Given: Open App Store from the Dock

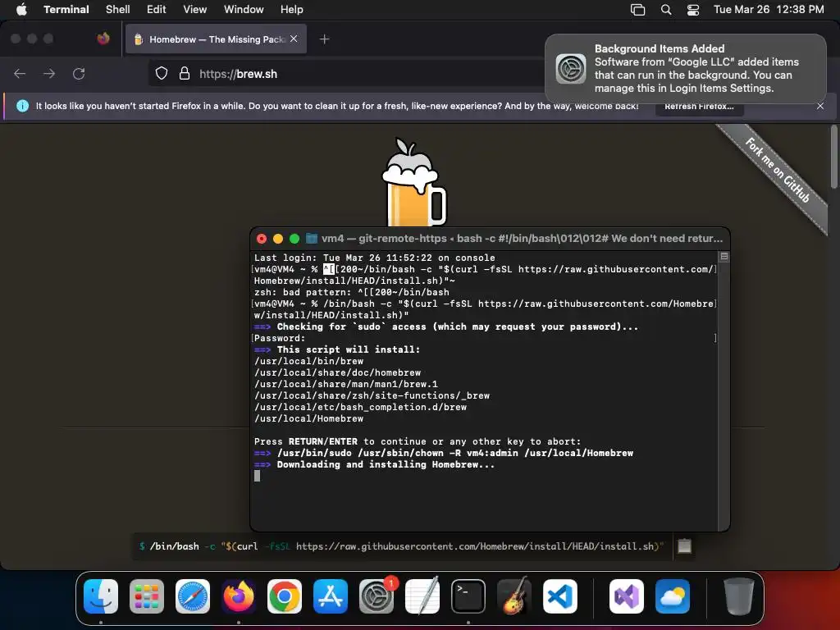Looking at the screenshot, I should 331,596.
